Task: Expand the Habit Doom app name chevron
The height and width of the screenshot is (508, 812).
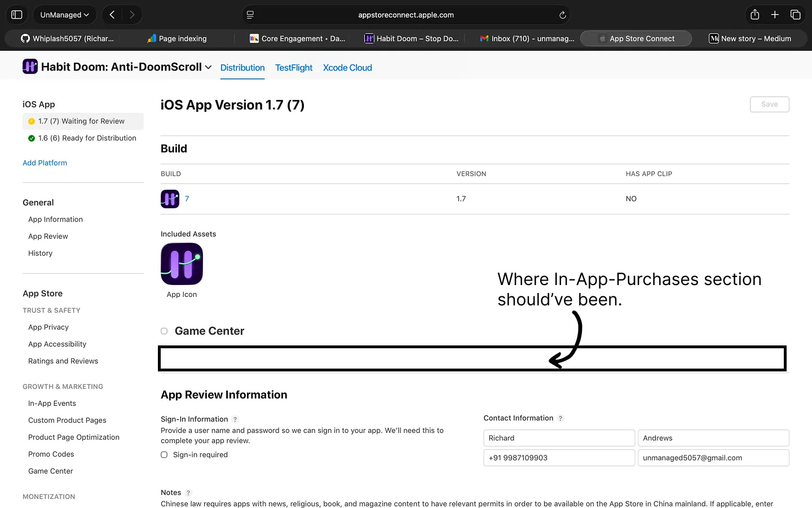Action: pos(209,67)
